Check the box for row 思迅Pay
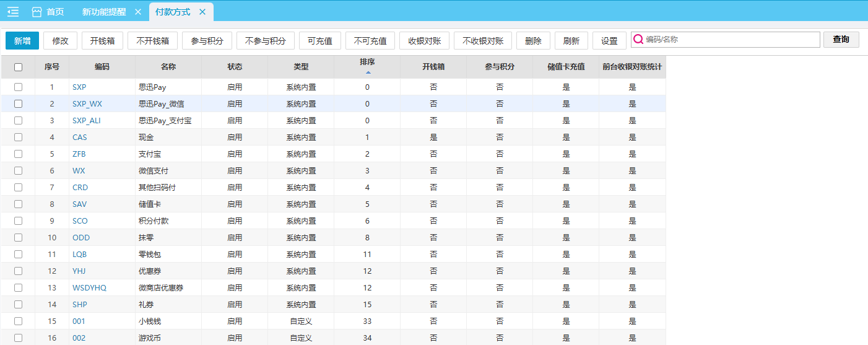The height and width of the screenshot is (345, 868). click(18, 87)
